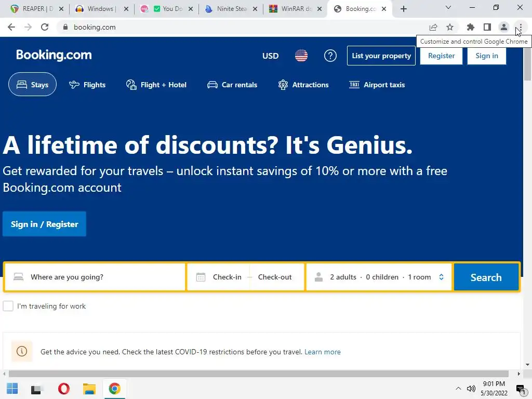Open File Explorer from the taskbar
The width and height of the screenshot is (532, 399).
[x=89, y=389]
